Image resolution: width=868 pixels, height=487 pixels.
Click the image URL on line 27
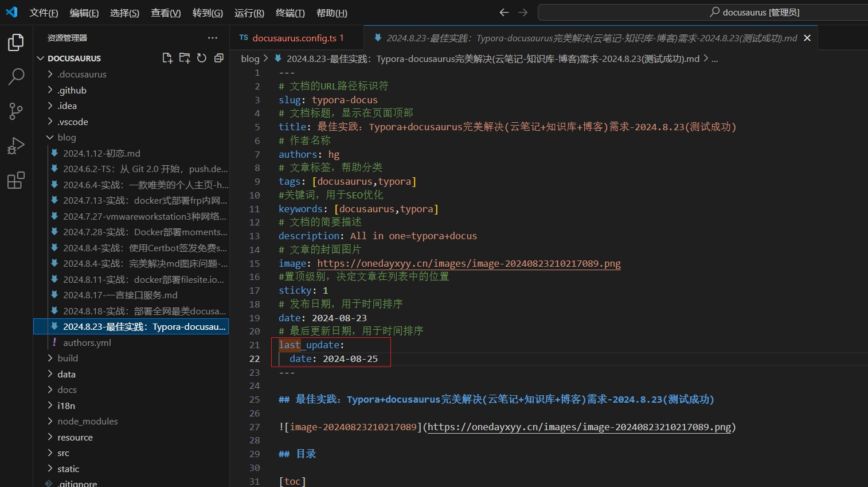pos(579,427)
